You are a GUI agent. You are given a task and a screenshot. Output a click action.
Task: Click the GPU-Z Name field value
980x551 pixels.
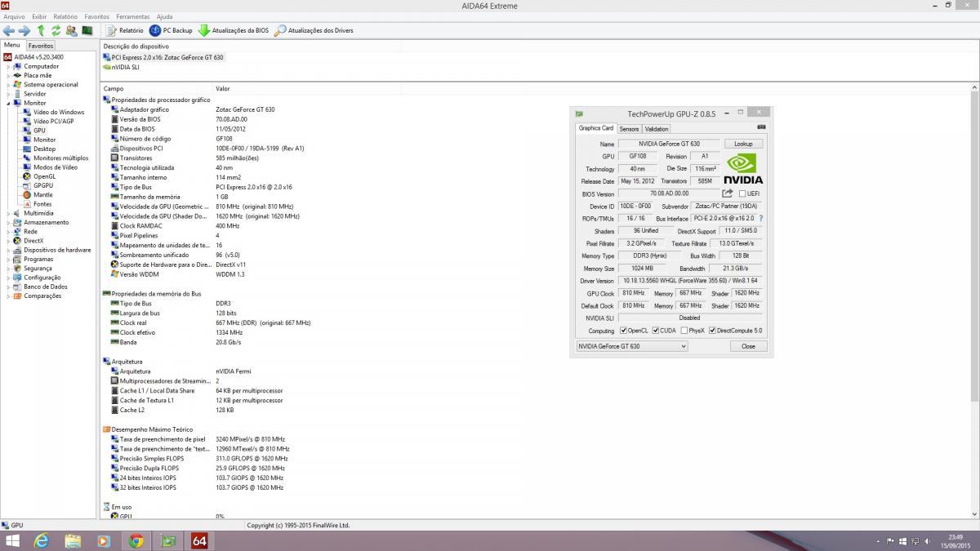(x=669, y=144)
